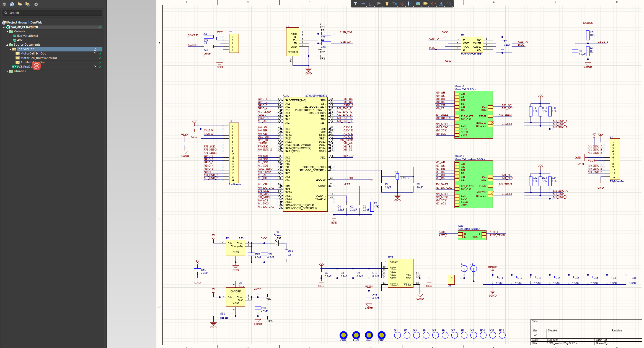Viewport: 644px width, 348px height.
Task: Click the R5 120R termination resistor
Action: 502,45
